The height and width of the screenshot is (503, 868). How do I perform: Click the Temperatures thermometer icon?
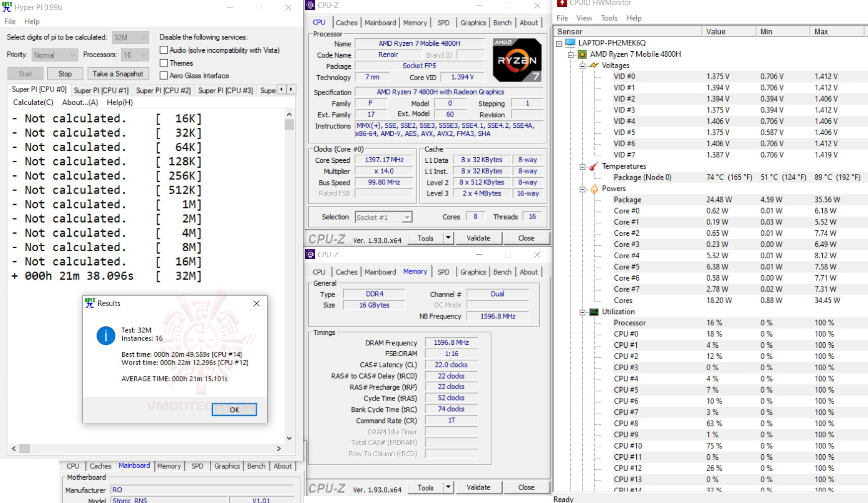click(x=594, y=166)
